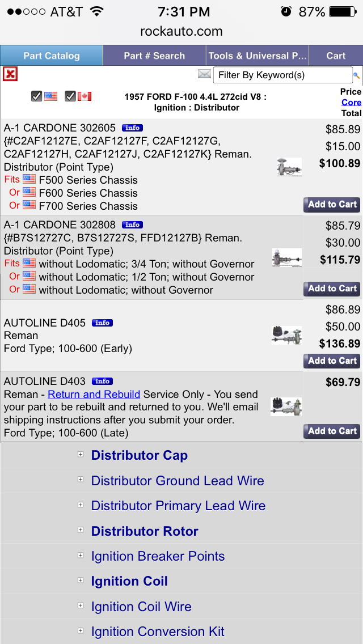Switch to the Part # Search tab

pos(154,56)
